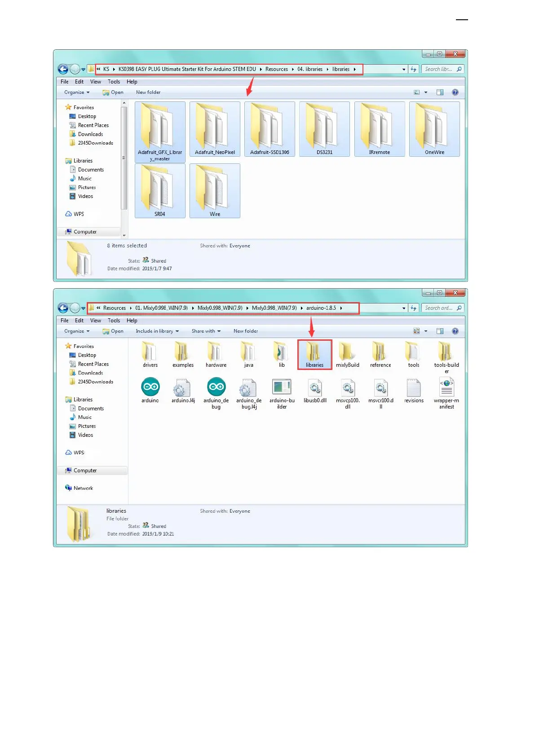Select the java folder
The width and height of the screenshot is (535, 756).
[x=248, y=355]
